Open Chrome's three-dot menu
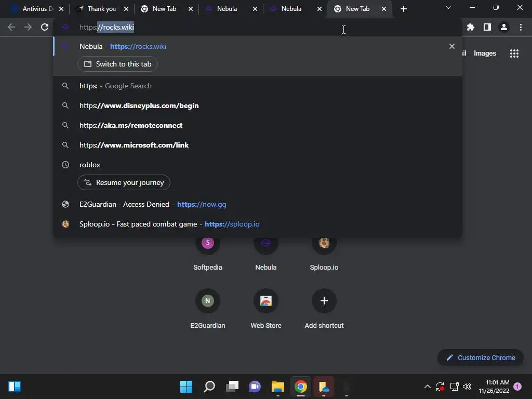The image size is (532, 399). pos(521,27)
